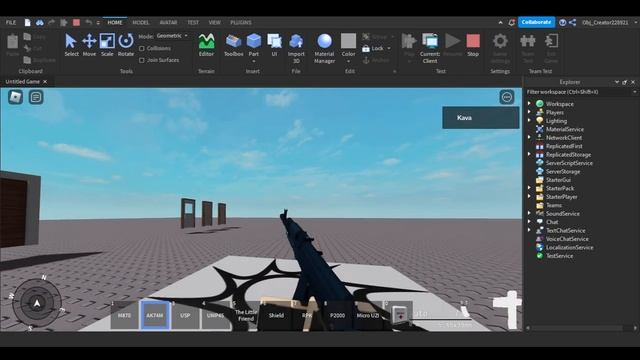Image resolution: width=640 pixels, height=360 pixels.
Task: Switch to the HOME tab
Action: pyautogui.click(x=115, y=22)
